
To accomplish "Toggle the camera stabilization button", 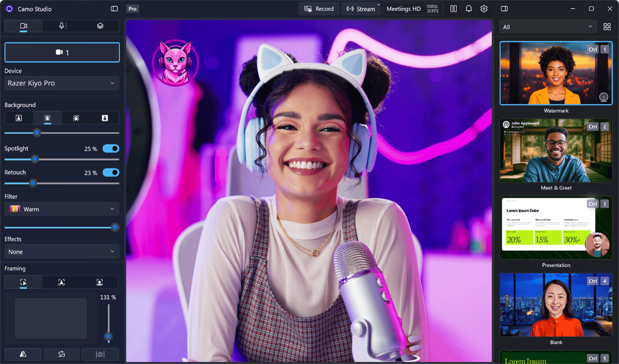I will tap(100, 354).
